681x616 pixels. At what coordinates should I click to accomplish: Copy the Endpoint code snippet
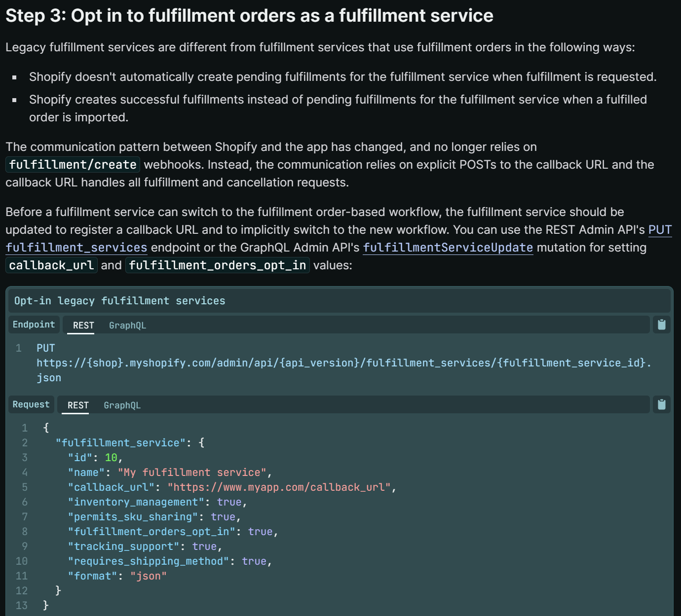[661, 325]
